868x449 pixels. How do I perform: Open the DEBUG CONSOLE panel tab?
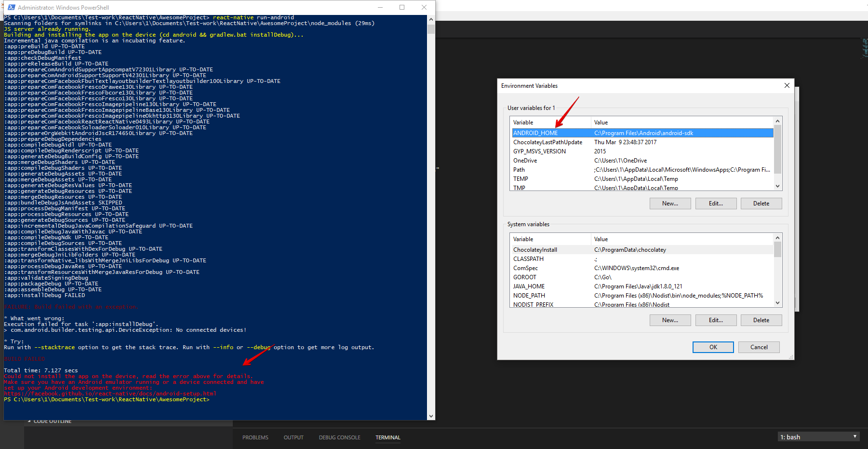coord(339,437)
